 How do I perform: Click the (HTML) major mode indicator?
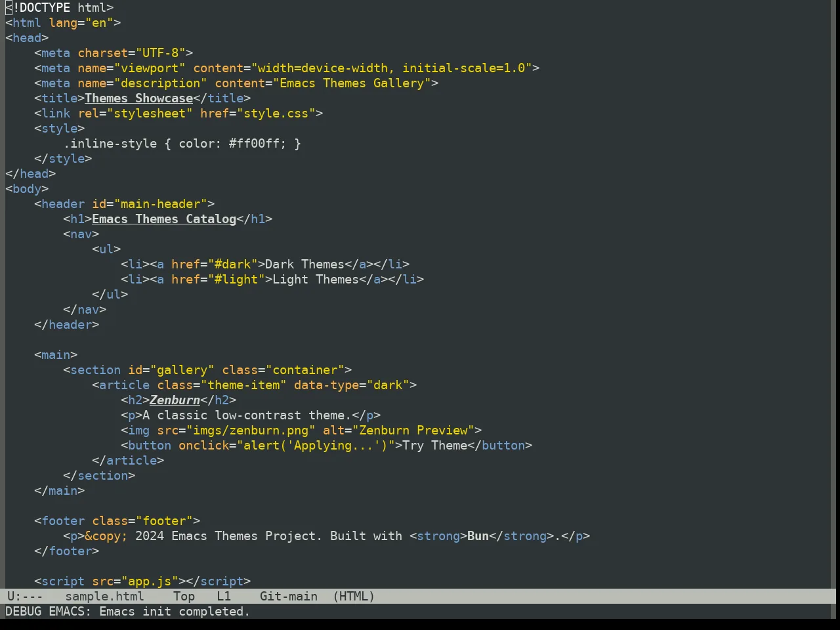click(354, 597)
